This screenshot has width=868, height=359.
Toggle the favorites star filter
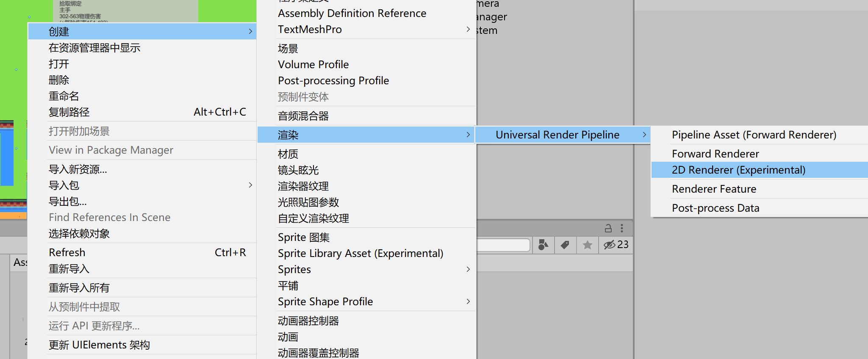coord(587,245)
